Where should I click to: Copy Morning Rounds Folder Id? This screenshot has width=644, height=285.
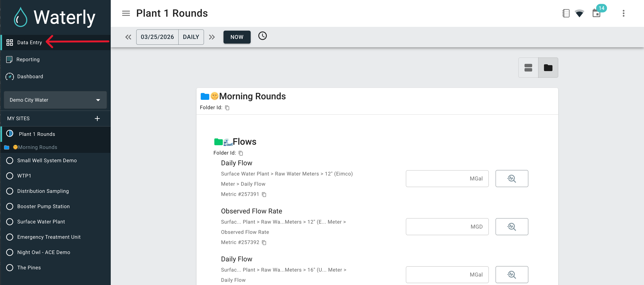coord(227,108)
